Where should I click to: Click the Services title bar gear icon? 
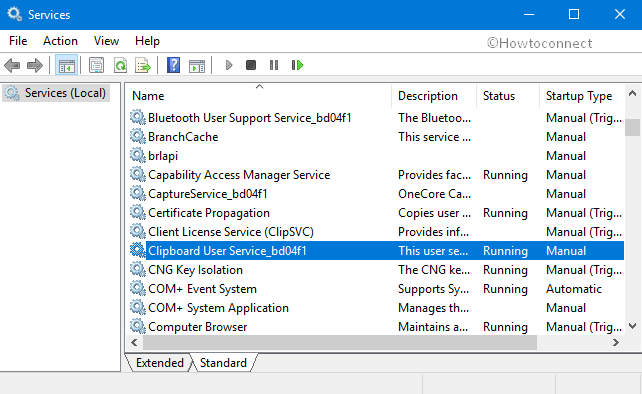14,14
